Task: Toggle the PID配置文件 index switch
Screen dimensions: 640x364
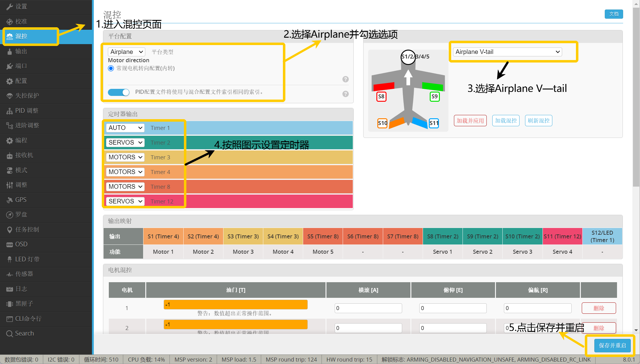Action: click(119, 92)
